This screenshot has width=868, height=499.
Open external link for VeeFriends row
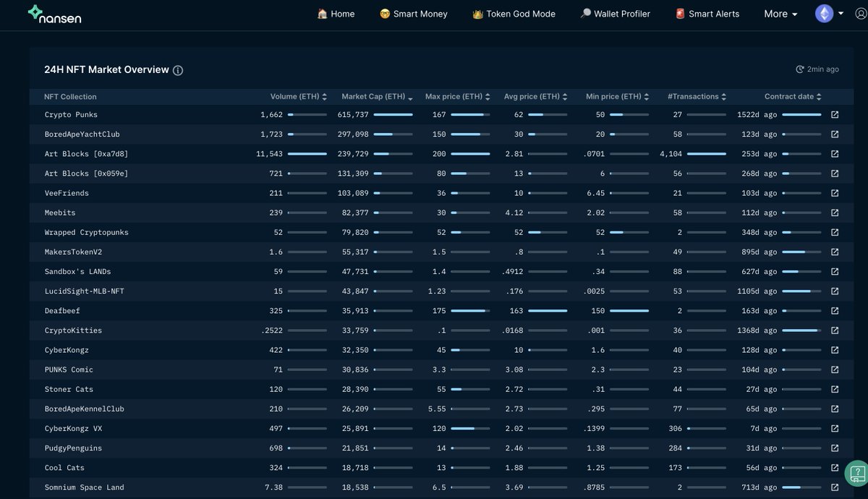(x=835, y=193)
